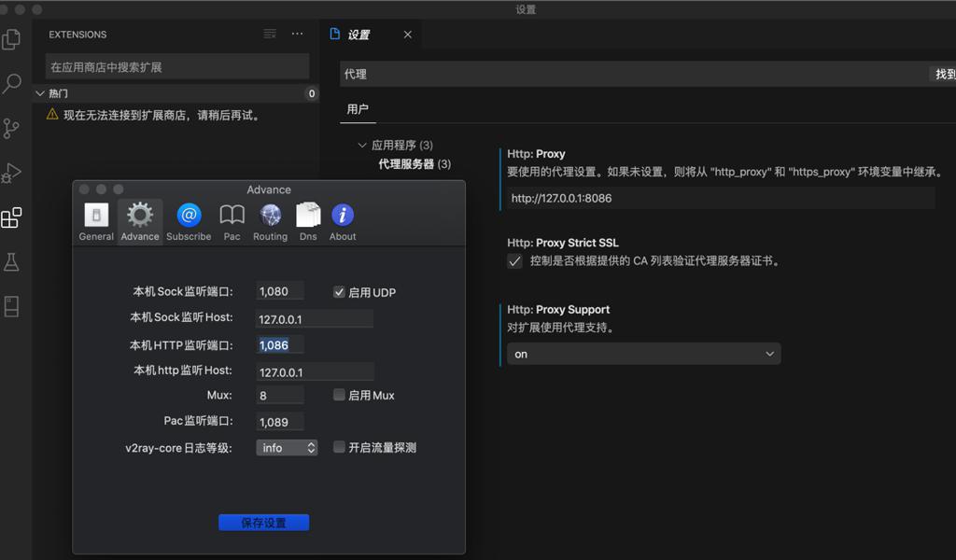Viewport: 956px width, 560px height.
Task: Open Source Control view in activity bar
Action: click(11, 128)
